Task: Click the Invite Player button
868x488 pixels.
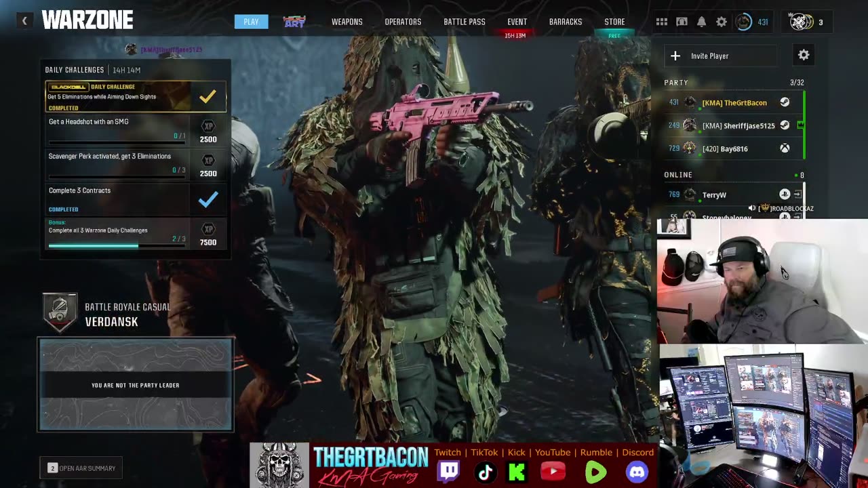Action: pos(721,56)
